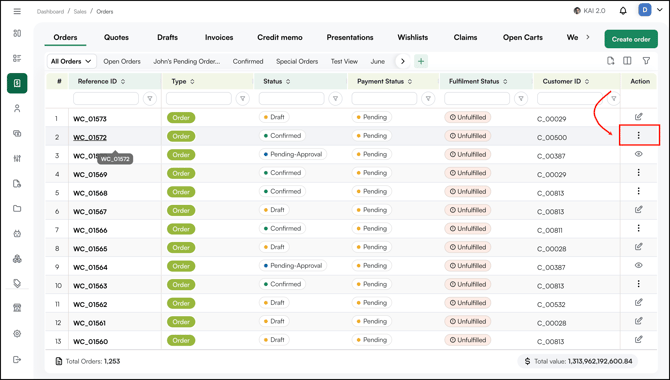This screenshot has width=670, height=380.
Task: Click the edit icon for WC_01573
Action: click(x=638, y=117)
